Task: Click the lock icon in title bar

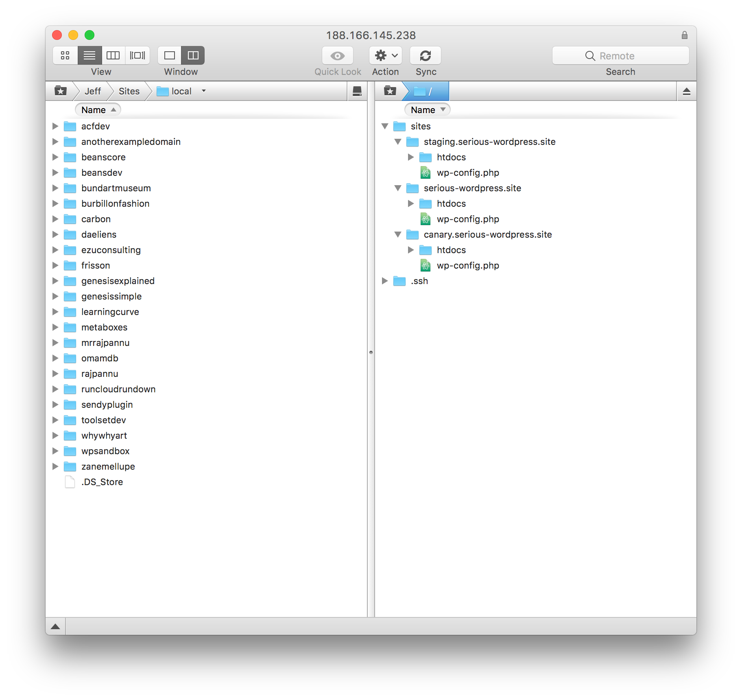Action: pyautogui.click(x=685, y=35)
